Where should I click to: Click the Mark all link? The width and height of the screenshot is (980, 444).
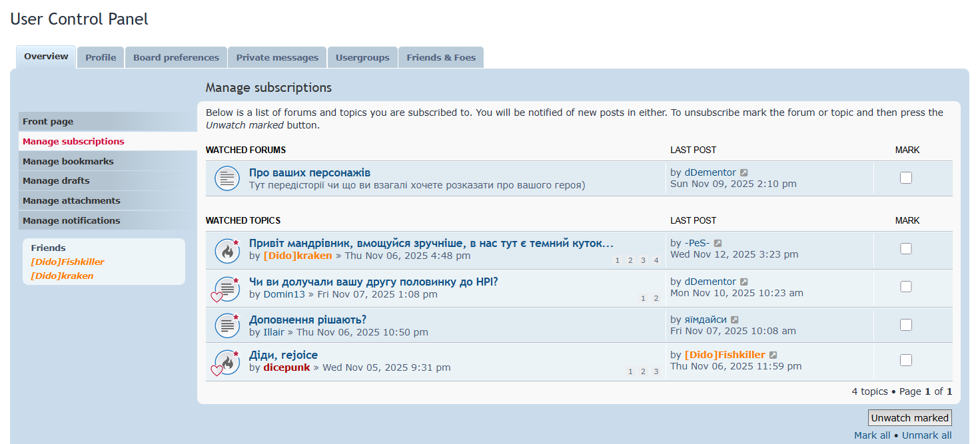click(872, 435)
